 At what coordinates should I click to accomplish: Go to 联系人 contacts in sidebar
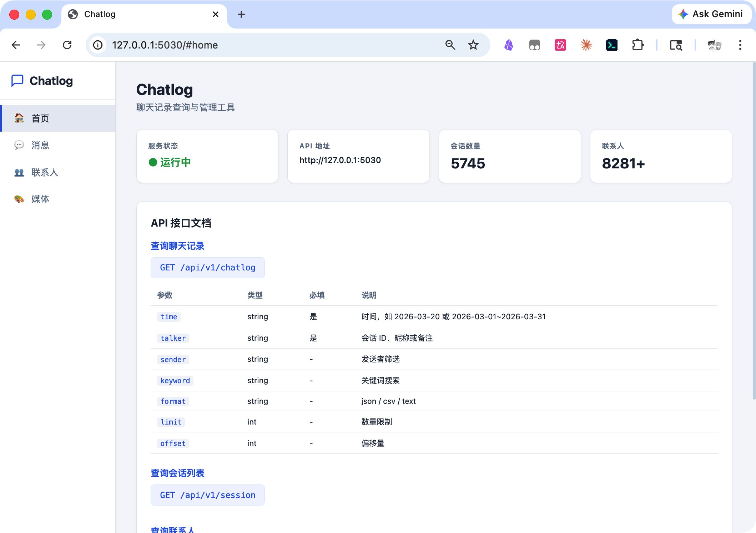pos(58,172)
